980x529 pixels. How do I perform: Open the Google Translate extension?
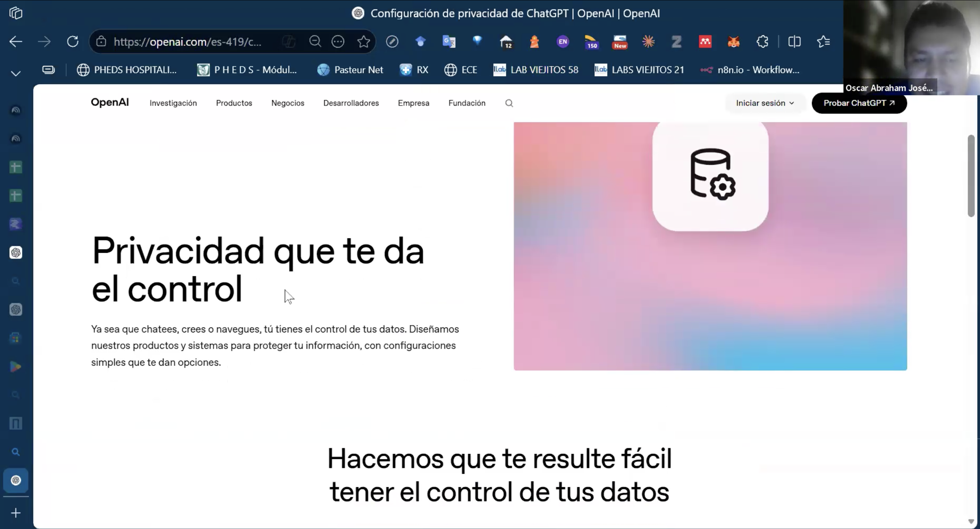(449, 42)
